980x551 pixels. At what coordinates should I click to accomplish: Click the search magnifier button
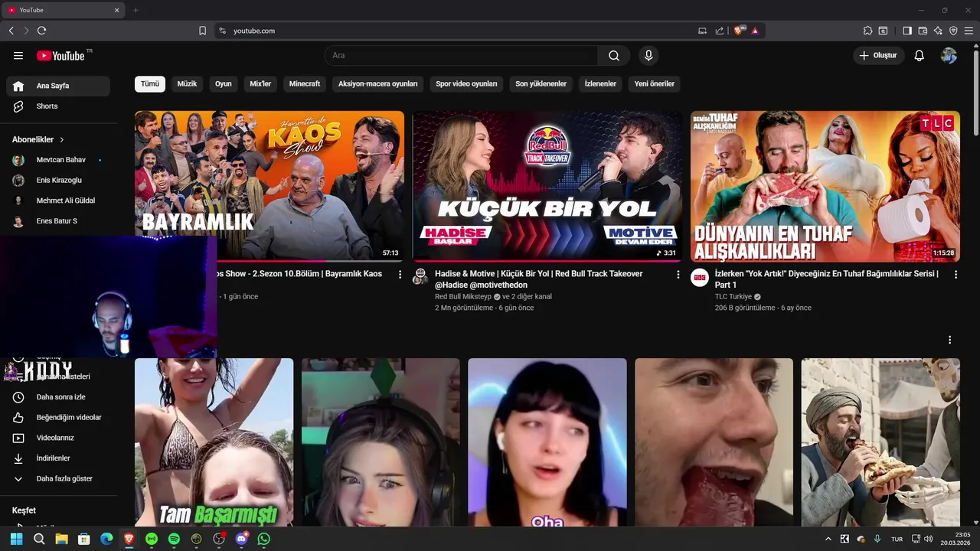[614, 56]
